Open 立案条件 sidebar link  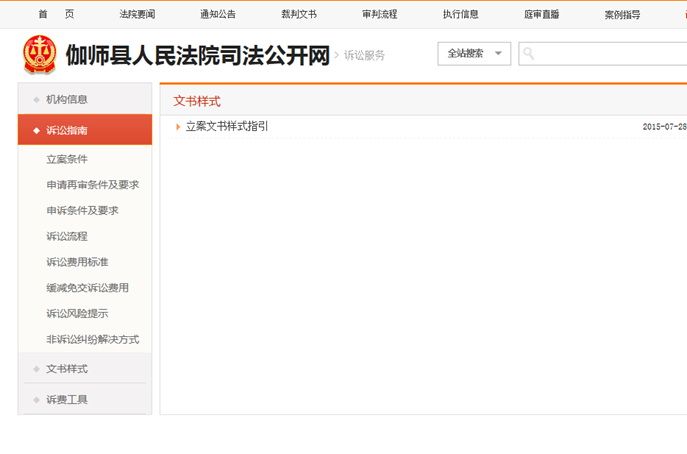pos(67,159)
